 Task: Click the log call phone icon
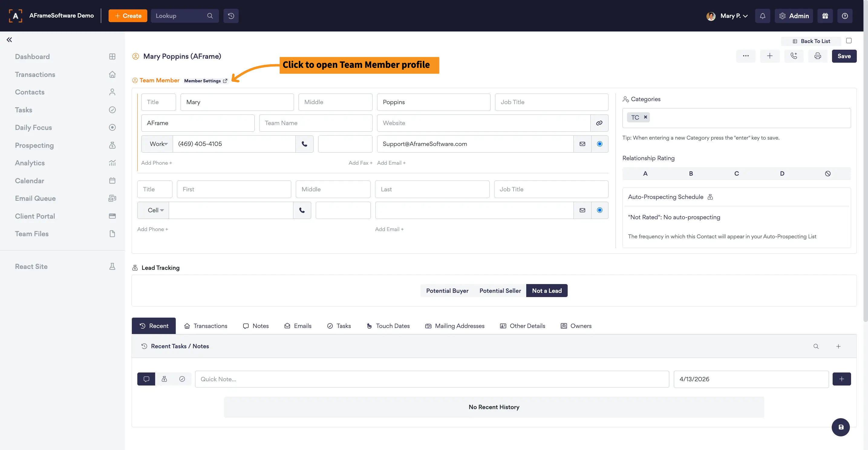pyautogui.click(x=794, y=56)
